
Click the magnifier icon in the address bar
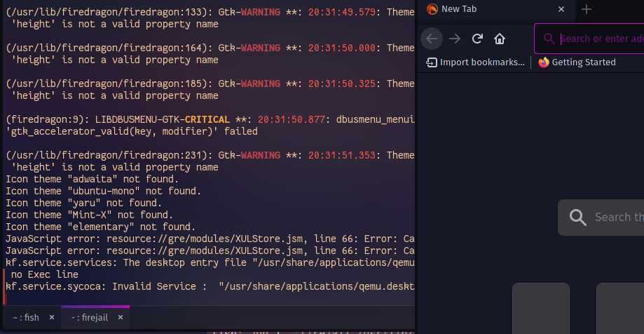point(549,39)
